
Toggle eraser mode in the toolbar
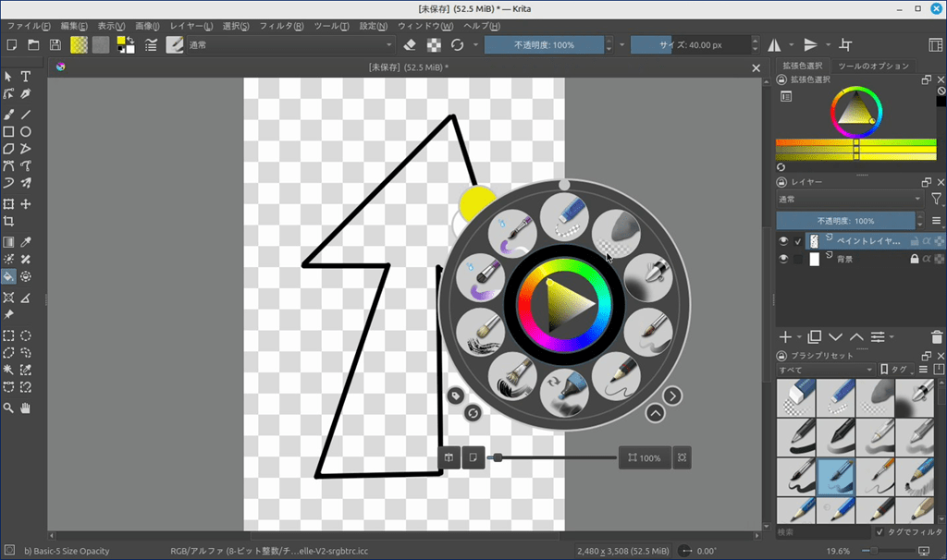coord(412,44)
